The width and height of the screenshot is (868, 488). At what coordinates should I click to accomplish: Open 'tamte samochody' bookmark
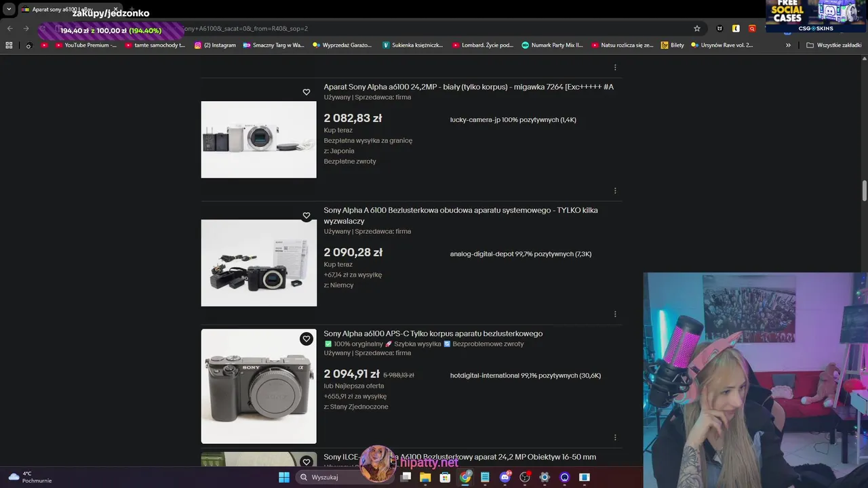(155, 45)
